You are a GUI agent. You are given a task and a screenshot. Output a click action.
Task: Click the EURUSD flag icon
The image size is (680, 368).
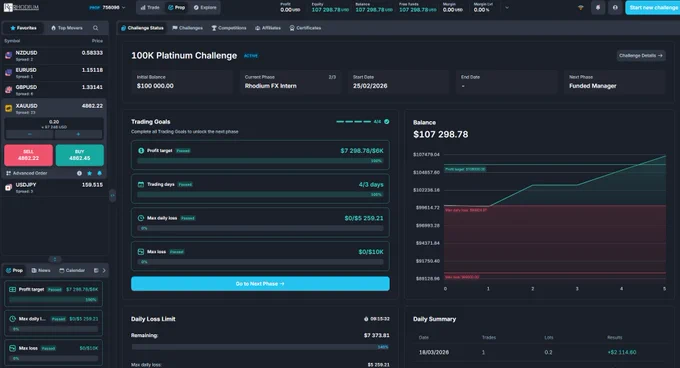[8, 72]
